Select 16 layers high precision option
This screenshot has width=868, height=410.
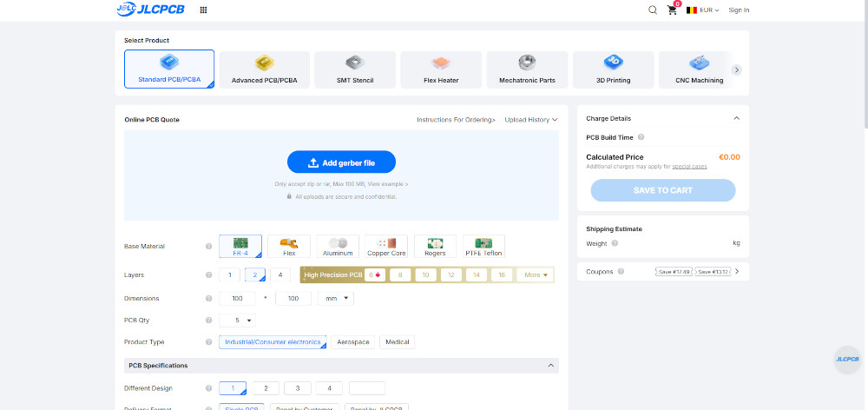pos(502,274)
